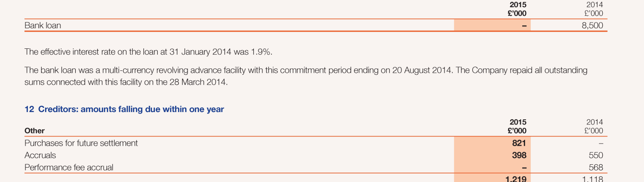Select the Accruals row label
The image size is (644, 182).
click(40, 155)
